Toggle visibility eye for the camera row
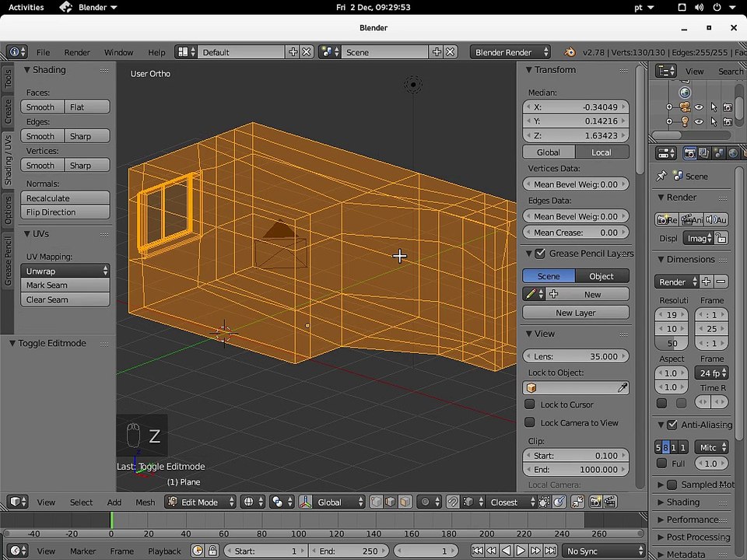The image size is (747, 560). pos(699,107)
